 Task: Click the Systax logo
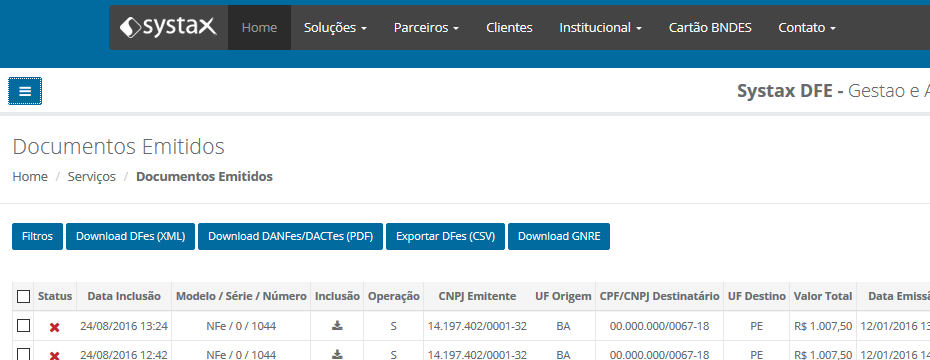coord(168,27)
